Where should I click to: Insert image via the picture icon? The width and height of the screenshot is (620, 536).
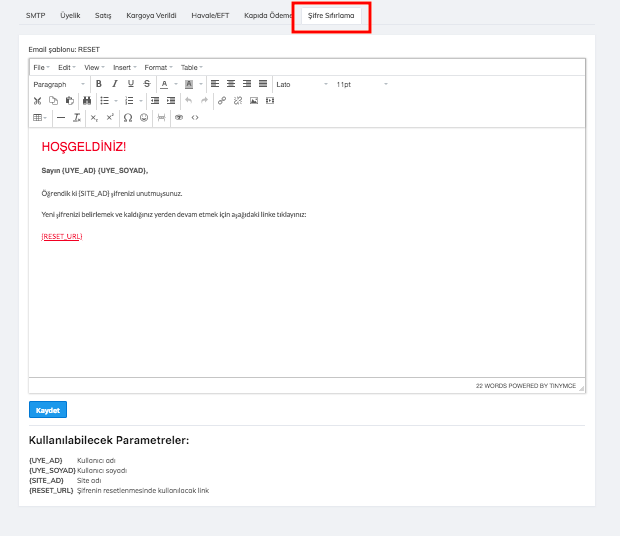tap(254, 101)
